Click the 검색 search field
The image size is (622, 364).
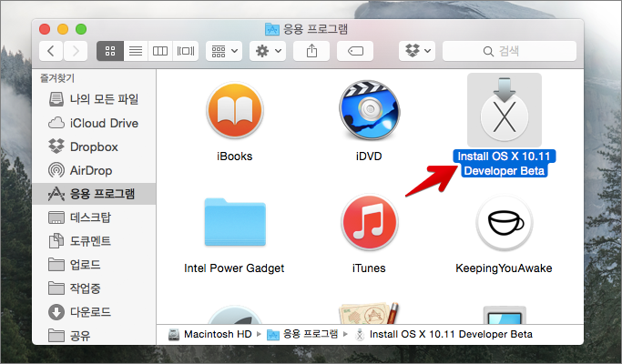pyautogui.click(x=509, y=51)
